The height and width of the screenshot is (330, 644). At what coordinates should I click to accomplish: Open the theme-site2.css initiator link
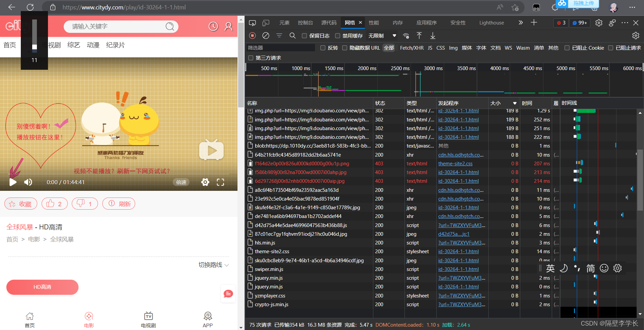pos(455,164)
